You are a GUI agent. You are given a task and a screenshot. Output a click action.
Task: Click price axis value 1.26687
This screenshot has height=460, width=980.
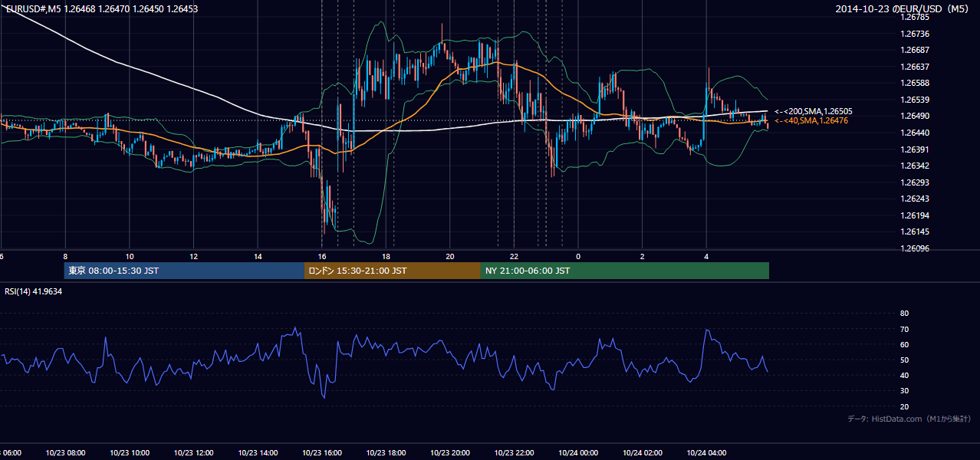[x=915, y=50]
